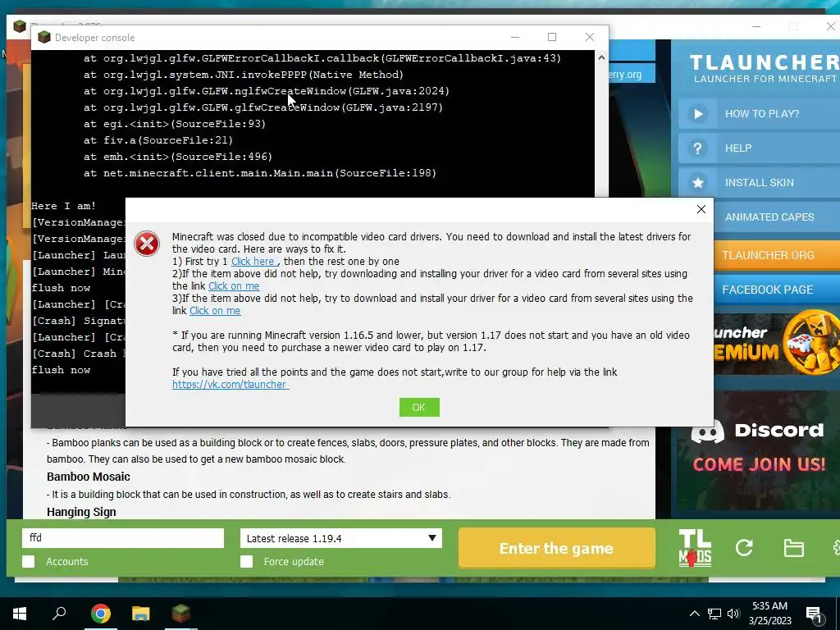840x630 pixels.
Task: Open the FACEBOOK PAGE sidebar button
Action: coord(776,290)
